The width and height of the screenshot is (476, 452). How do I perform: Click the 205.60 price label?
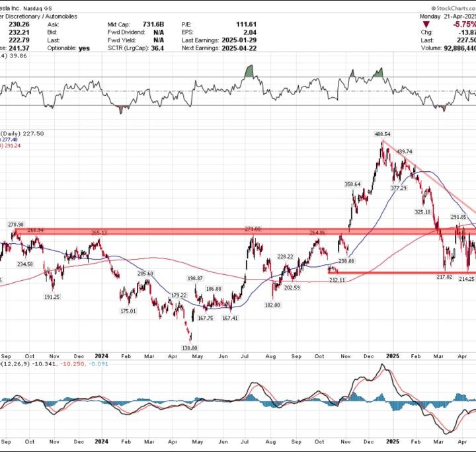[145, 274]
